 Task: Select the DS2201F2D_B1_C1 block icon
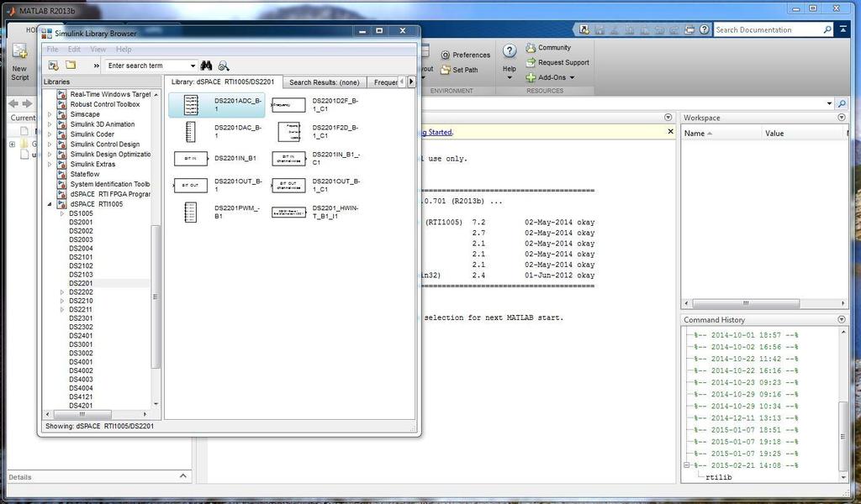pos(289,132)
